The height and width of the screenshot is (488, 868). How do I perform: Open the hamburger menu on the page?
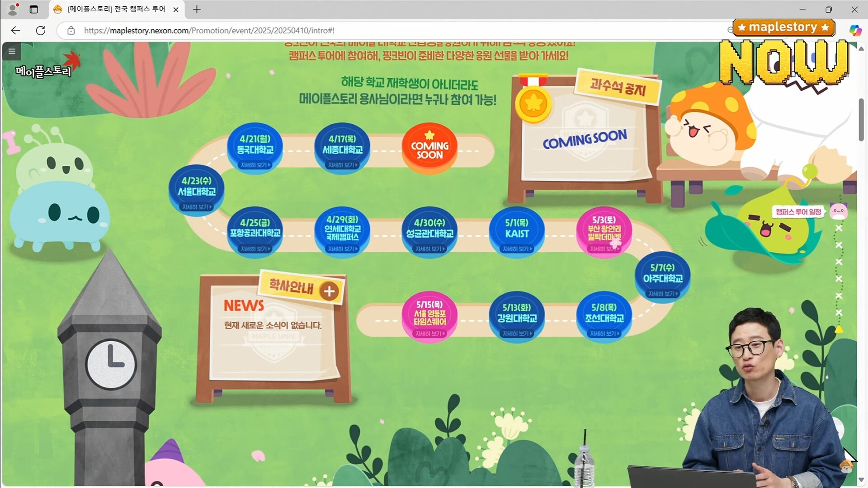12,51
